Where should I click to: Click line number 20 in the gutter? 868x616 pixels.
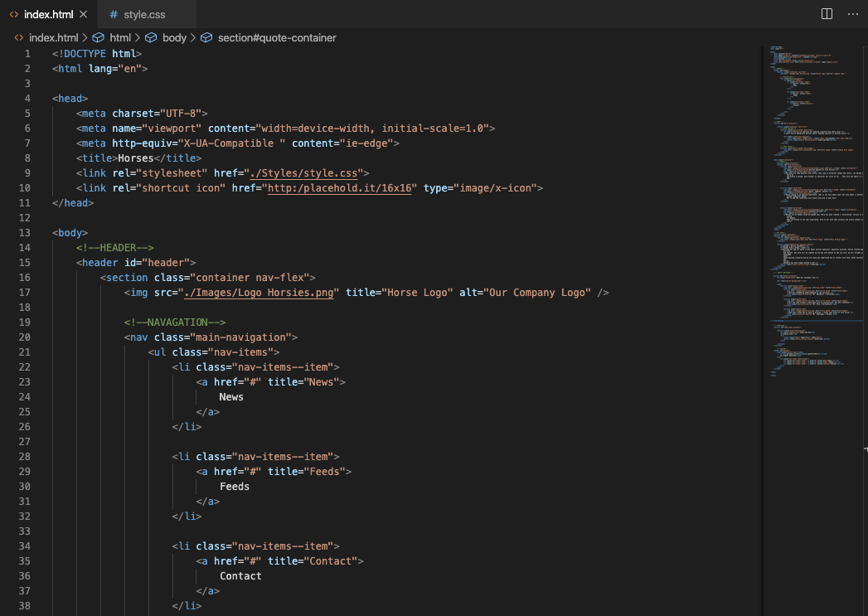pos(24,337)
